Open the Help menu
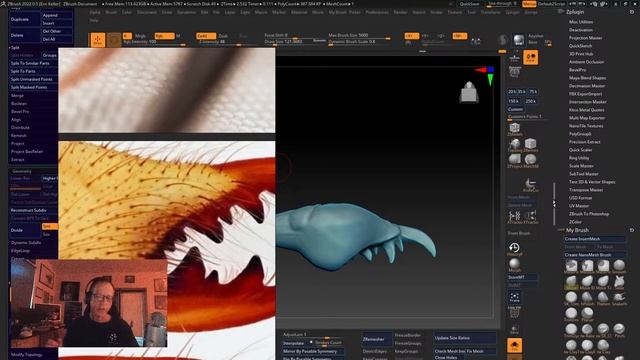 point(94,20)
